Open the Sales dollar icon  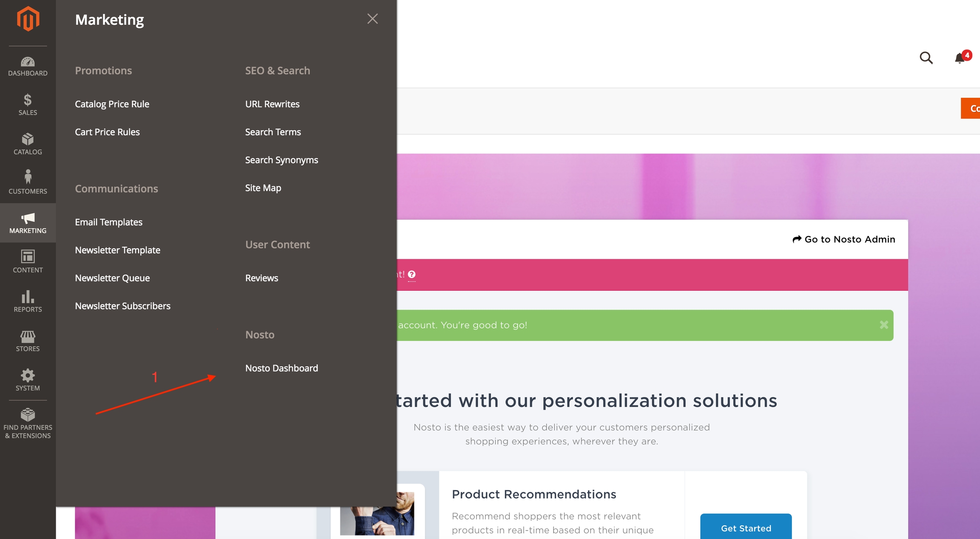[28, 100]
